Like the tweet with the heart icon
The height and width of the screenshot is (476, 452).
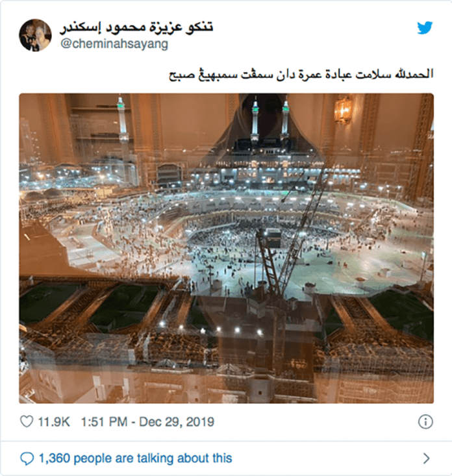click(x=27, y=421)
